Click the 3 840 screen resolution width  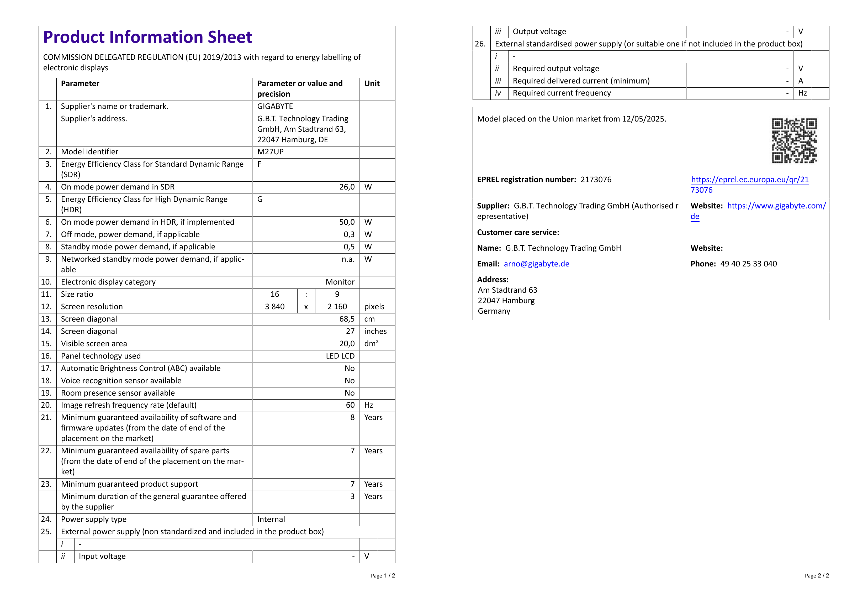(x=274, y=307)
